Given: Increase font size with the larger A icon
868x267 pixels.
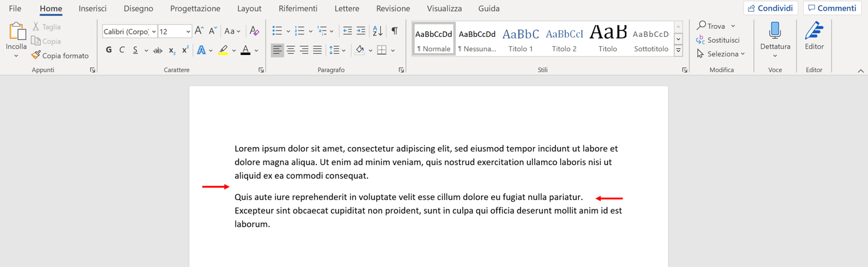Looking at the screenshot, I should point(199,31).
